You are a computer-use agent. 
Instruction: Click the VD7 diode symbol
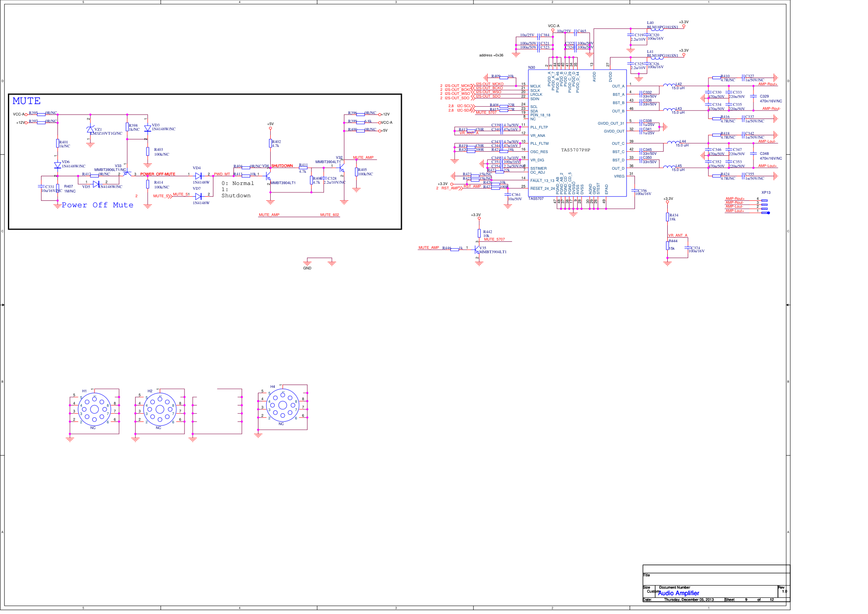tap(198, 196)
